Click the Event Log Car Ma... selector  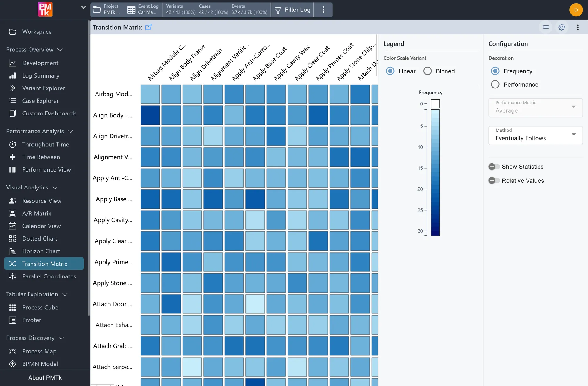point(143,9)
